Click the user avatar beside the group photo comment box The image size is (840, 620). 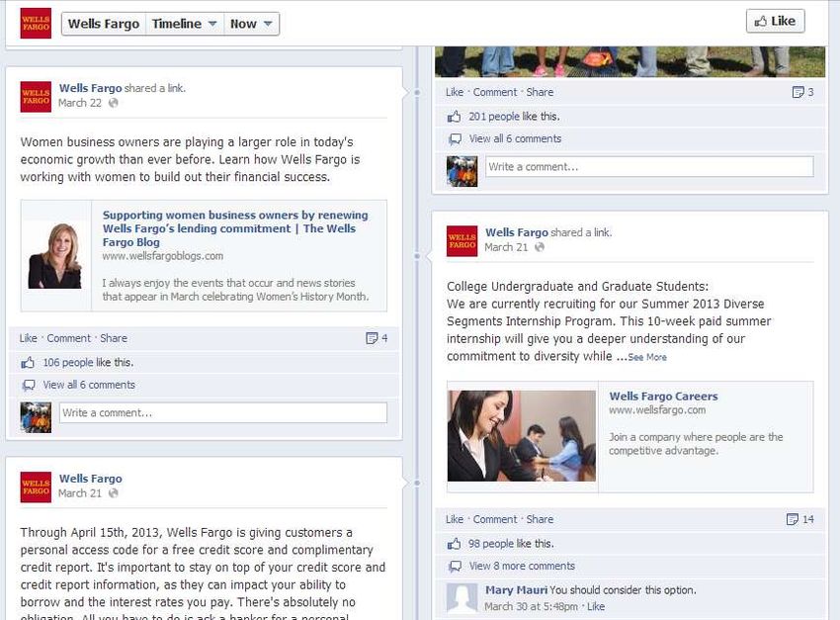tap(462, 171)
